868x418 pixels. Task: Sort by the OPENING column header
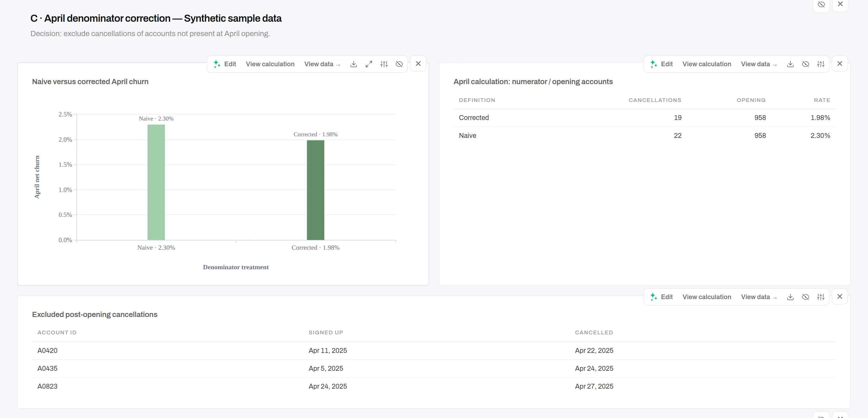(751, 100)
